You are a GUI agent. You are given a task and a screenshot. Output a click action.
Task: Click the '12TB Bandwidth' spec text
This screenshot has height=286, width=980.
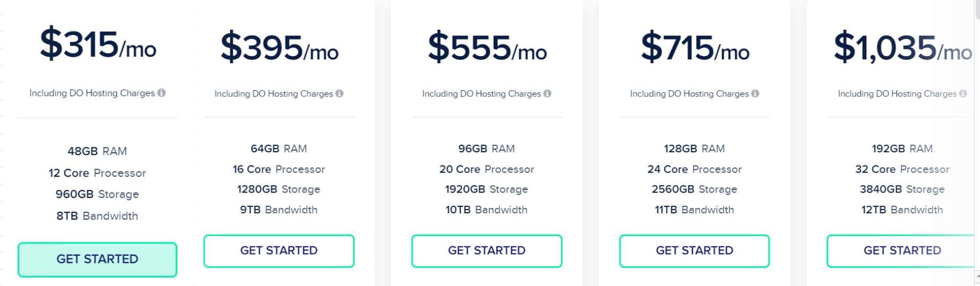pyautogui.click(x=902, y=210)
